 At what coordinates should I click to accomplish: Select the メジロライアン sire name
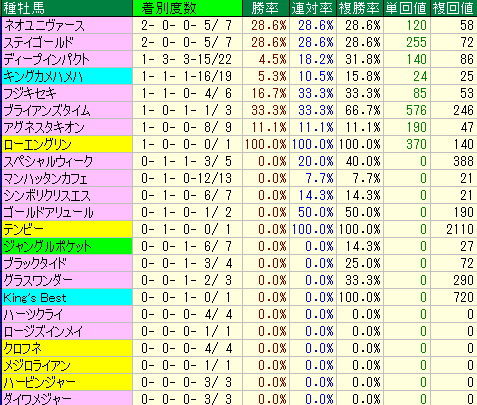click(x=37, y=366)
